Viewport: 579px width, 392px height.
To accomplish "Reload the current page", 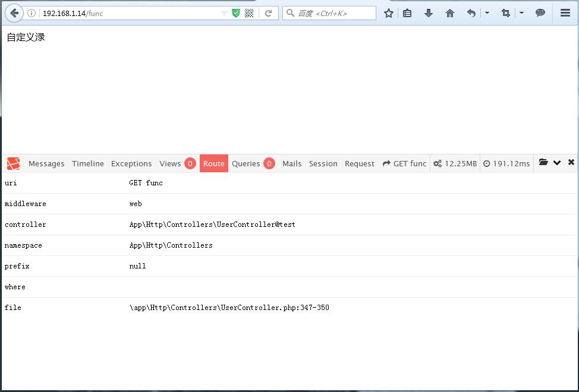I will coord(270,12).
